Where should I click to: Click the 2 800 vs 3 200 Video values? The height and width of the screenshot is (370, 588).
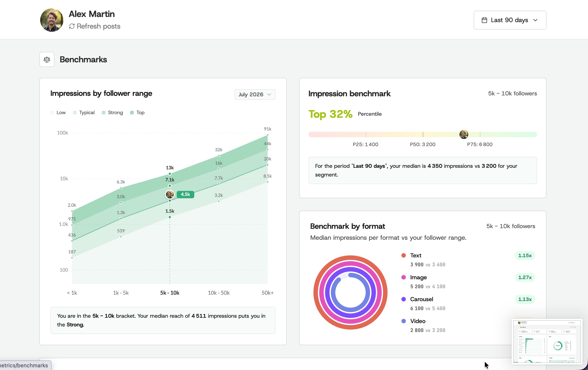click(x=427, y=330)
